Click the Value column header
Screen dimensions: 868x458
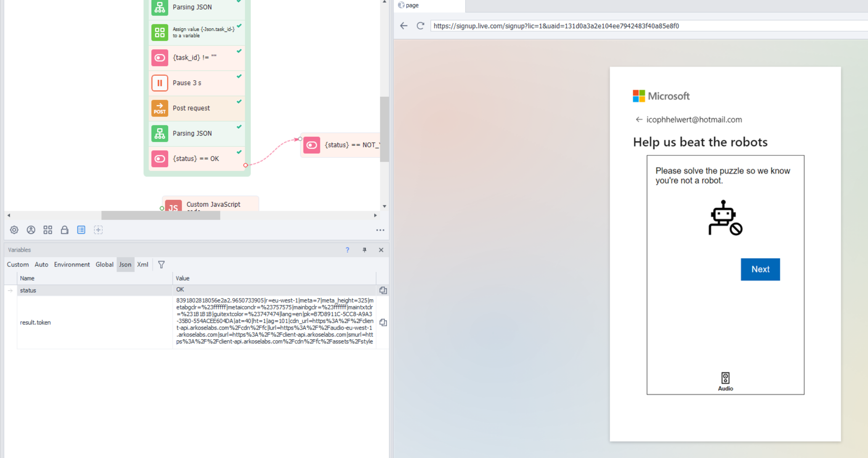pyautogui.click(x=274, y=278)
